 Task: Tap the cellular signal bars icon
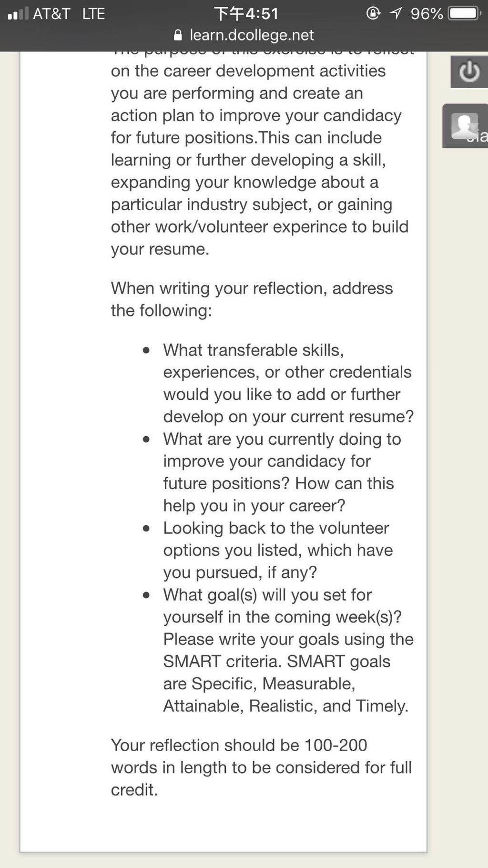click(x=18, y=13)
